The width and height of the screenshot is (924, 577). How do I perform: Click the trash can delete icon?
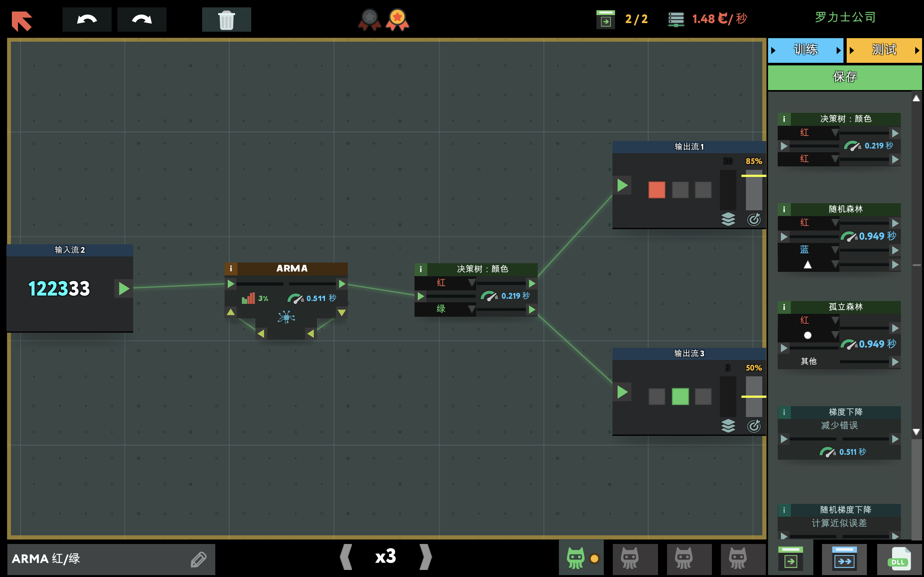click(x=227, y=20)
